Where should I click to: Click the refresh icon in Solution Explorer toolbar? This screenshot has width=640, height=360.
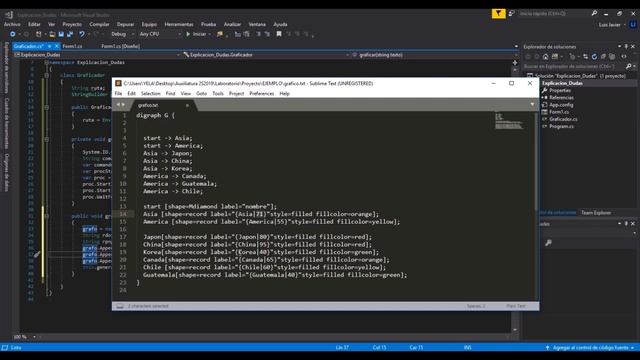[594, 56]
